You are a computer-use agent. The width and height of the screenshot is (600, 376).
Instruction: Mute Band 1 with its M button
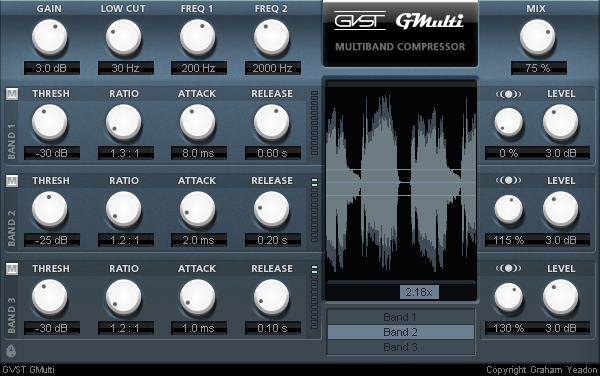(x=12, y=94)
